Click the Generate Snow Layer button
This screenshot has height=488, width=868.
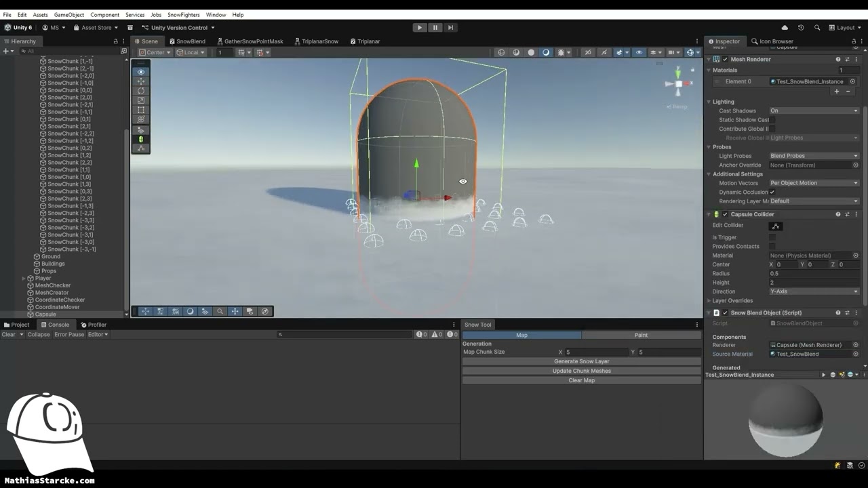[581, 361]
